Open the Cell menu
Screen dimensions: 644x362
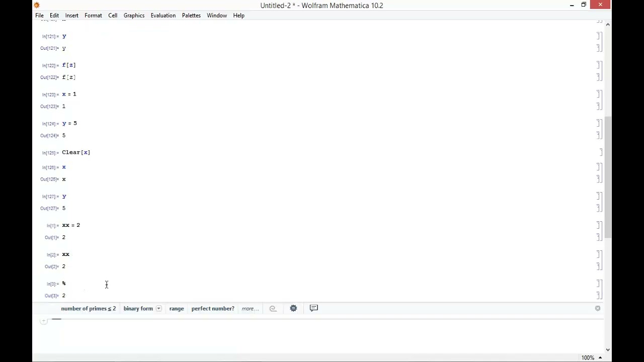click(x=113, y=16)
